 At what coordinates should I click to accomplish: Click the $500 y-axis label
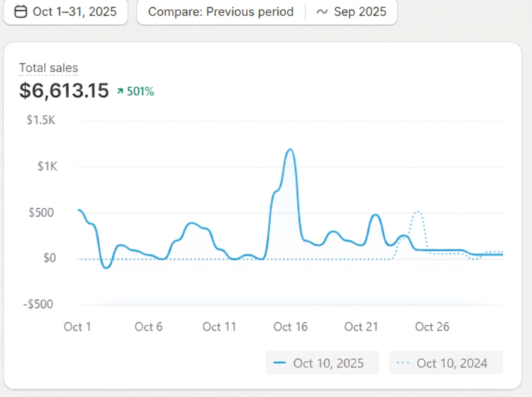tap(42, 212)
